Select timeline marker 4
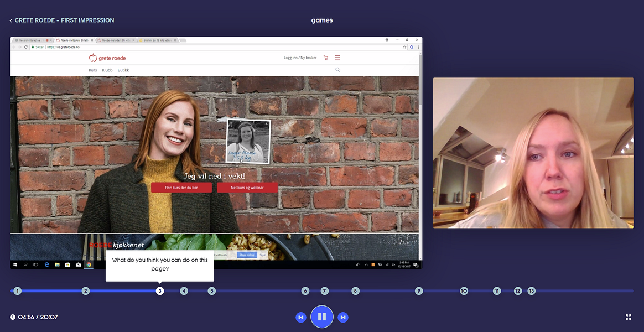 point(184,291)
